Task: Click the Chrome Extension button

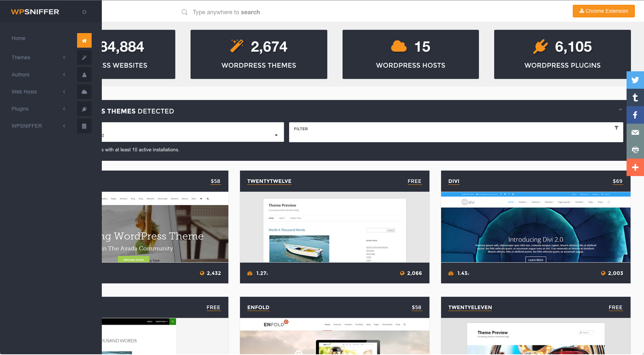Action: [604, 11]
